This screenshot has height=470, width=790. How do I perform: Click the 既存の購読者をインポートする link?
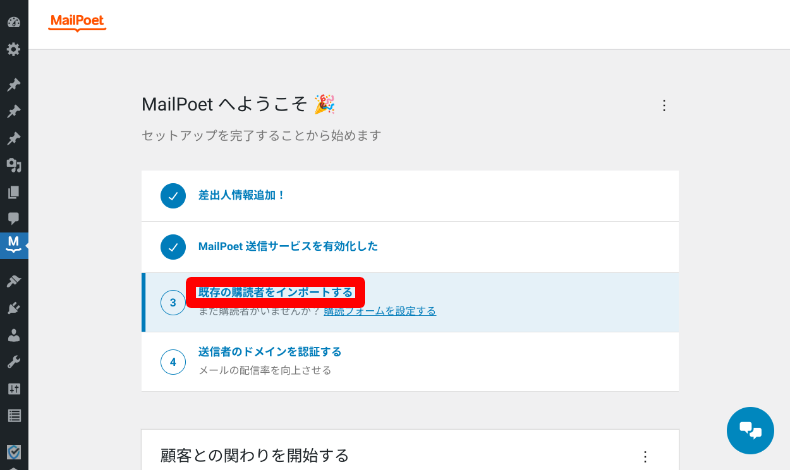(276, 292)
